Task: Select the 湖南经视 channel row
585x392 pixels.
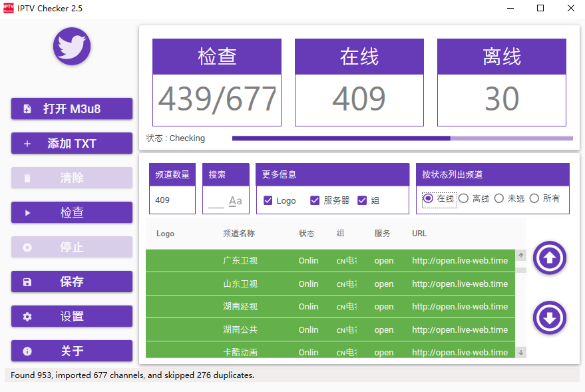Action: point(330,307)
